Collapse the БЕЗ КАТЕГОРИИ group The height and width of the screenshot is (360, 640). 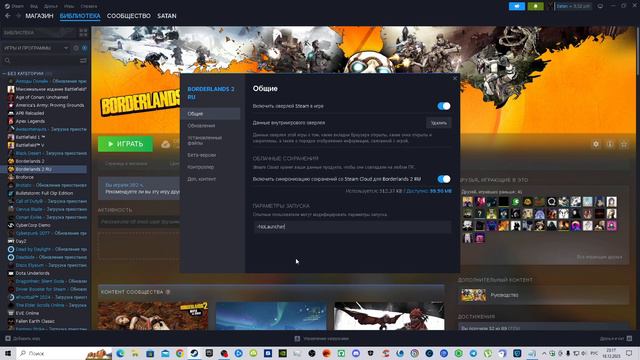point(4,73)
